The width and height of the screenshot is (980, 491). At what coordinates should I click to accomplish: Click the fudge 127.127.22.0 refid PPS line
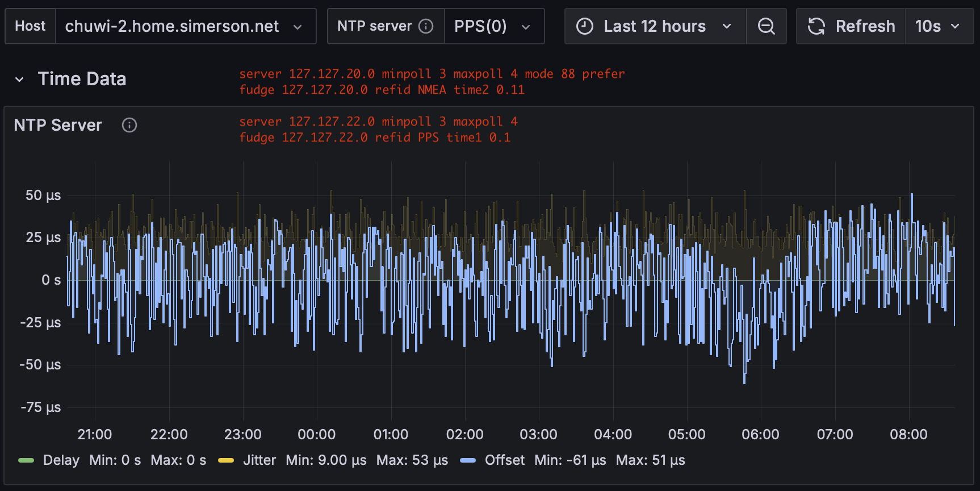click(x=375, y=138)
